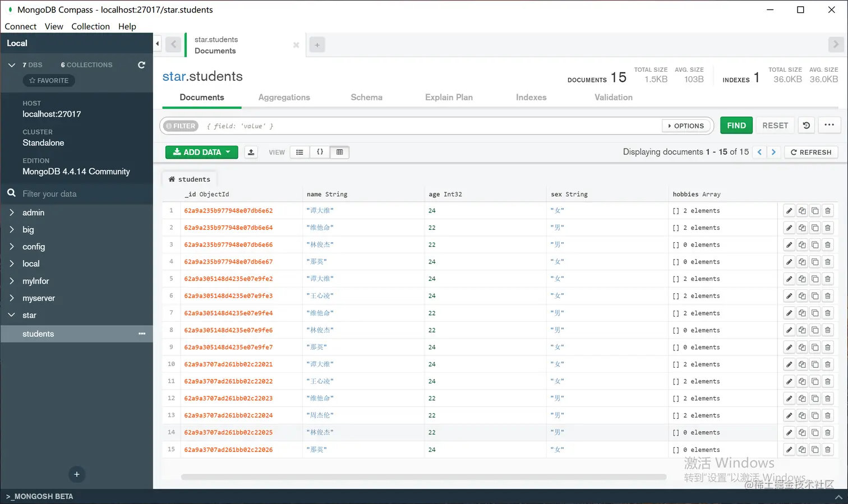This screenshot has width=848, height=504.
Task: Click the horizontal scrollbar under the table
Action: click(423, 477)
